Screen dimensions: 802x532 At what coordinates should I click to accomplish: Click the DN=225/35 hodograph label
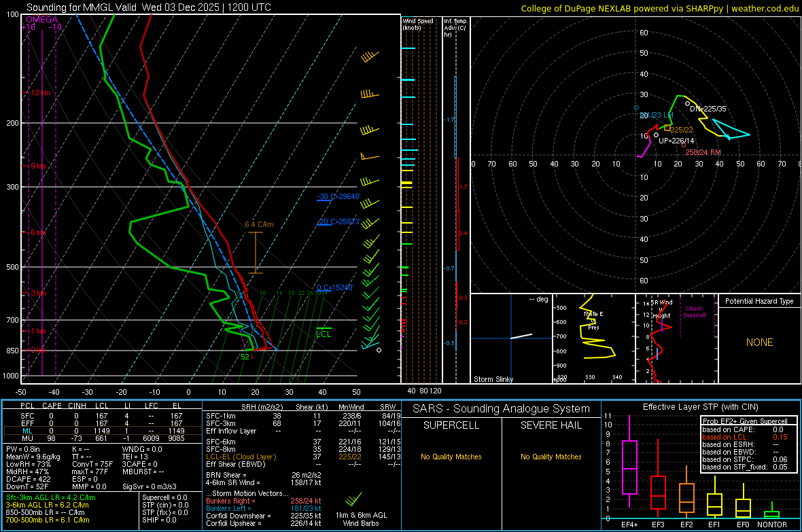pos(708,109)
